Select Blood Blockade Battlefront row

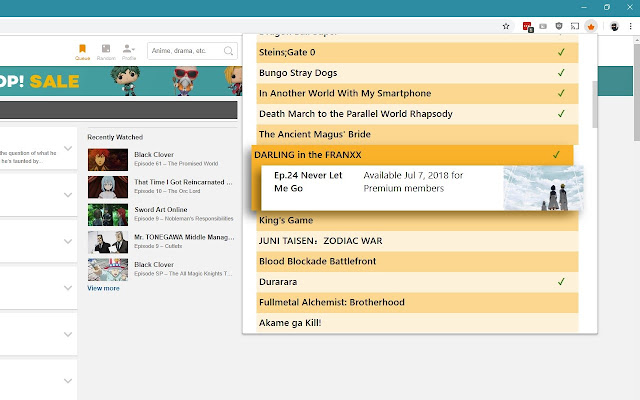417,261
